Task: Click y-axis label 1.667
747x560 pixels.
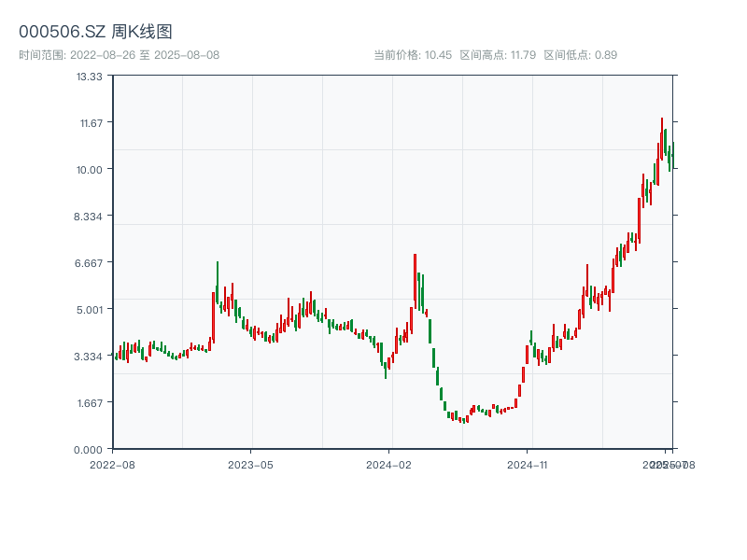Action: (90, 403)
